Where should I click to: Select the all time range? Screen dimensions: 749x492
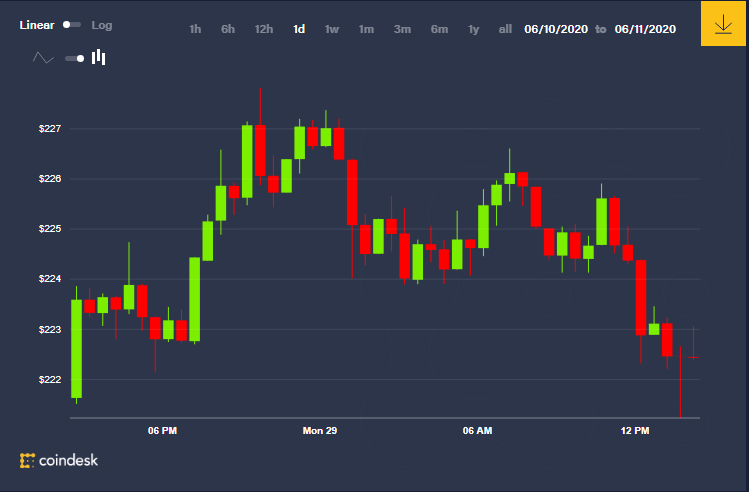pyautogui.click(x=505, y=29)
